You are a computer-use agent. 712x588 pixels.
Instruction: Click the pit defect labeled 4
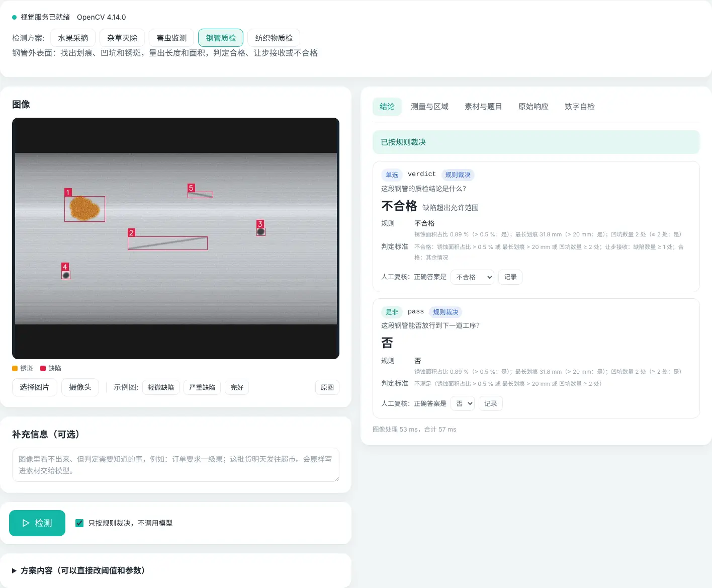(66, 275)
